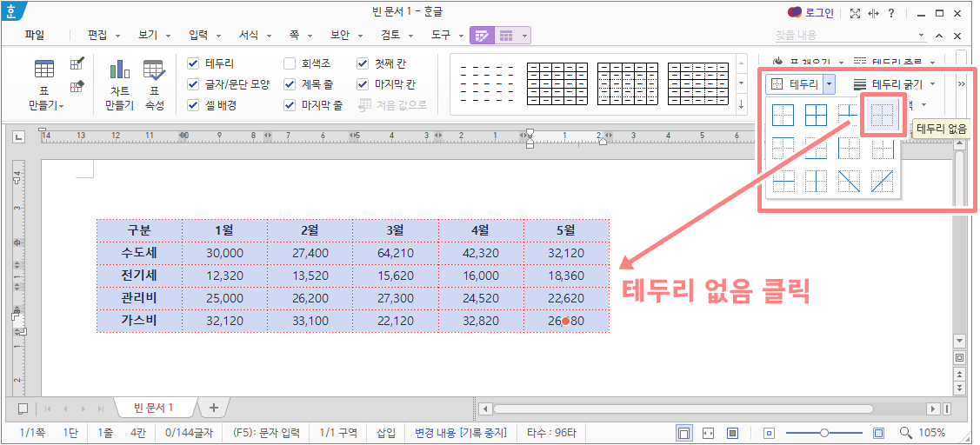Apply inside horizontal border option
The image size is (980, 445).
click(783, 182)
